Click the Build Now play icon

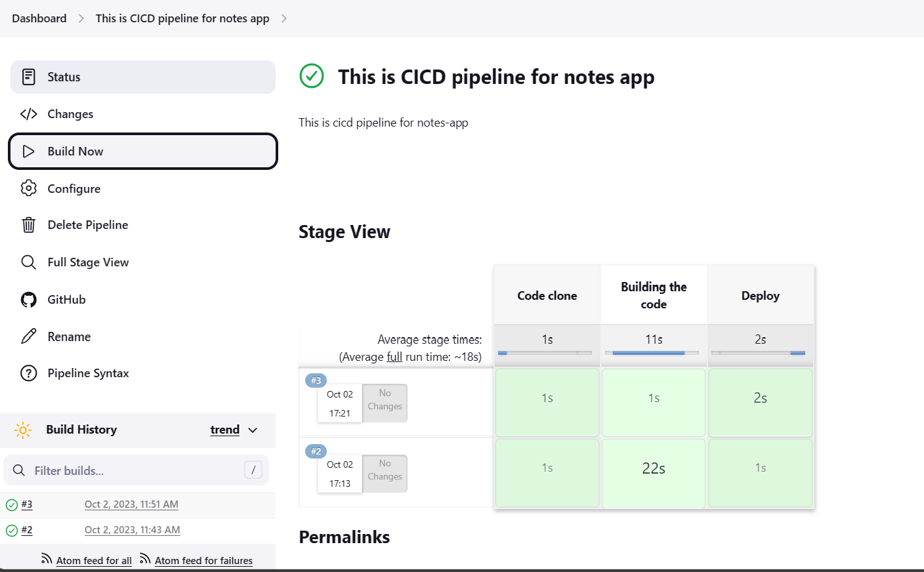coord(28,152)
